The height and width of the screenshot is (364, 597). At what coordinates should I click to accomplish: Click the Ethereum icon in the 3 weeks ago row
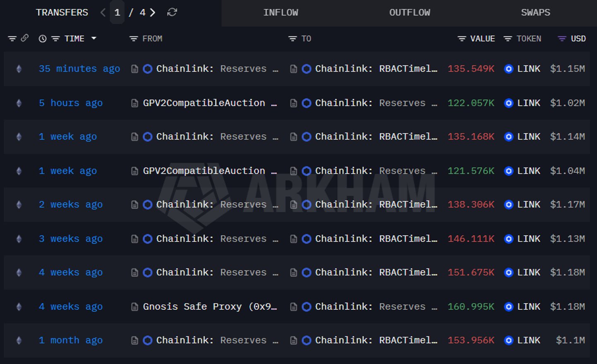click(19, 239)
